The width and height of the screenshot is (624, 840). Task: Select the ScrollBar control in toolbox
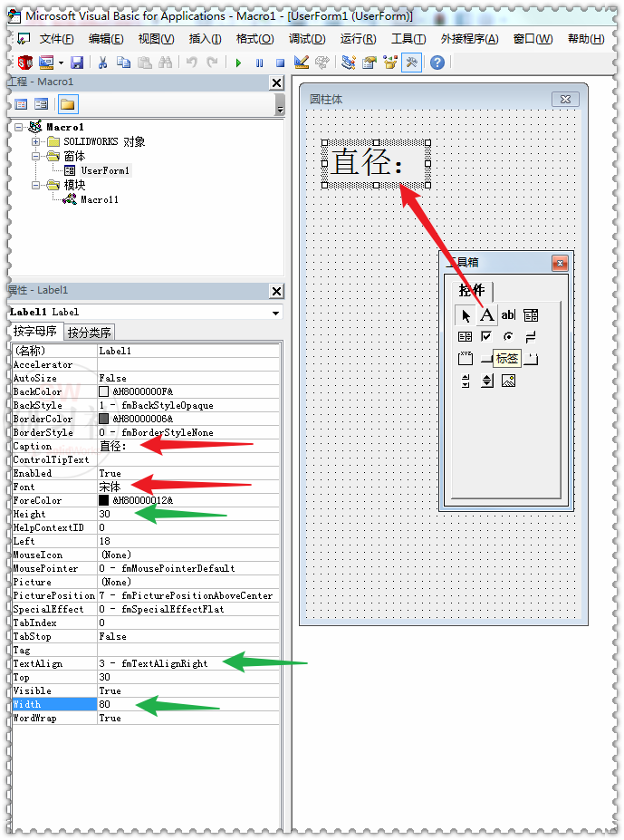point(465,381)
